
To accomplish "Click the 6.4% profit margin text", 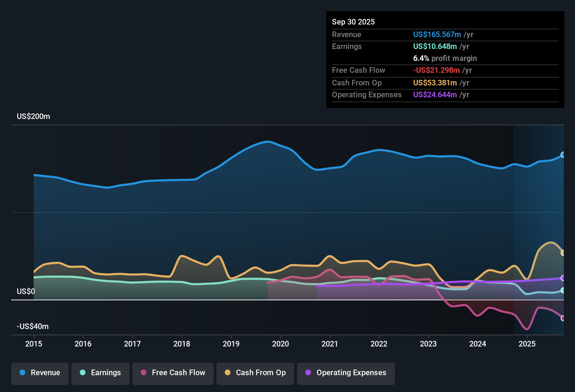I will (x=445, y=58).
